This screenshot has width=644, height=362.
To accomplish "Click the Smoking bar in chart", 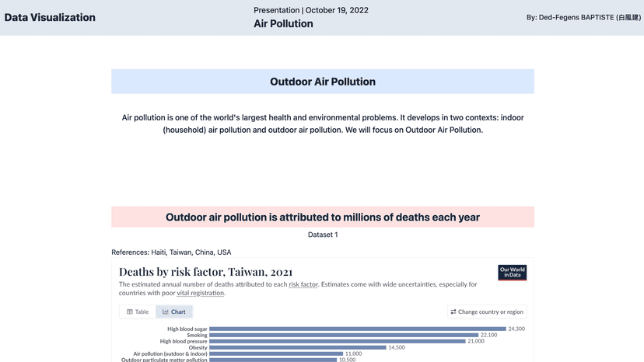I will tap(343, 336).
